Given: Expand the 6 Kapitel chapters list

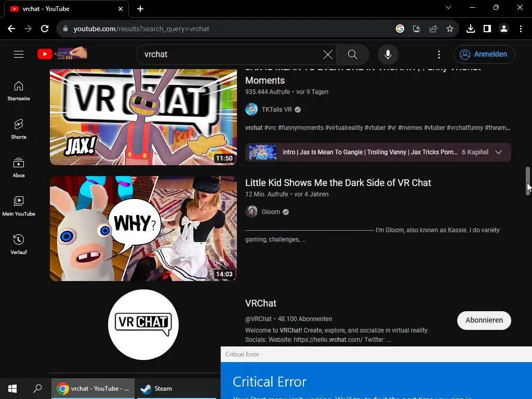Looking at the screenshot, I should tap(498, 152).
